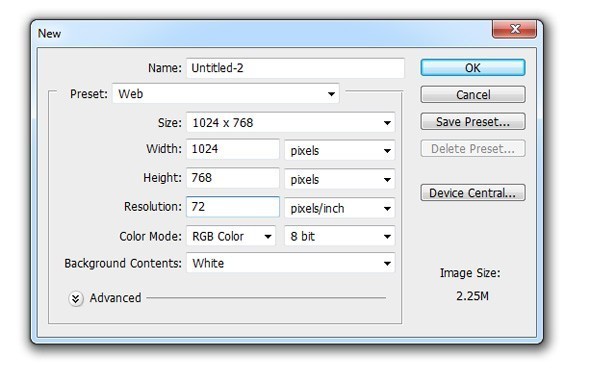Click the Color Mode: label
590x382 pixels.
pos(151,236)
